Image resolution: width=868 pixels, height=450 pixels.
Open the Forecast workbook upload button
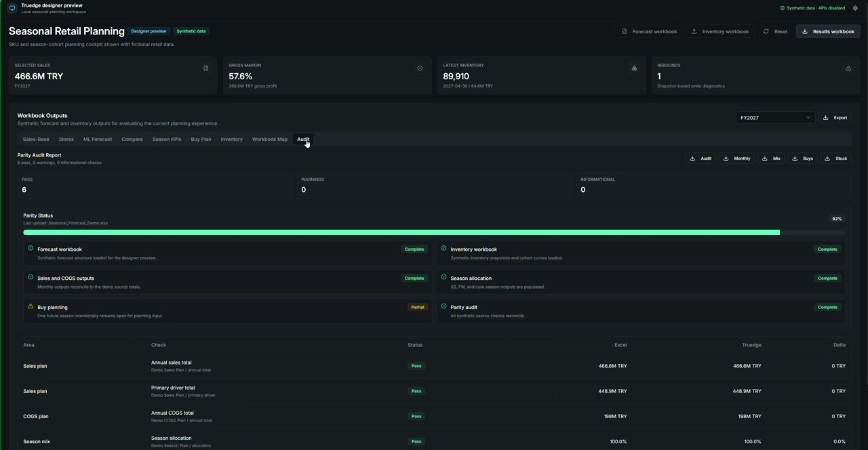649,31
